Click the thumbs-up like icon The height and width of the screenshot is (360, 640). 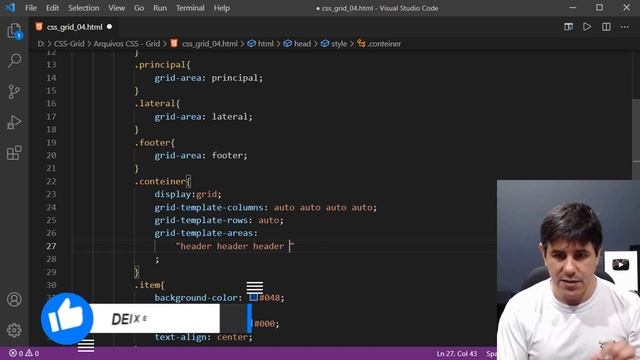pos(67,318)
